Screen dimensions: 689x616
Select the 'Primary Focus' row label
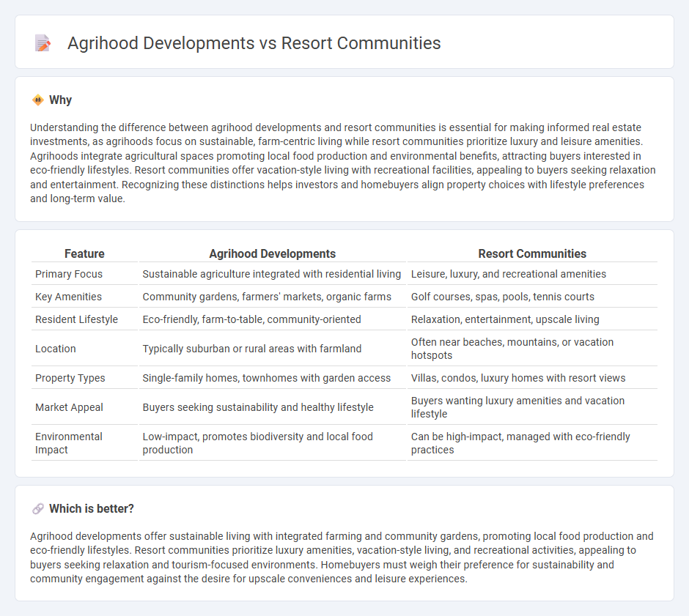[x=69, y=274]
